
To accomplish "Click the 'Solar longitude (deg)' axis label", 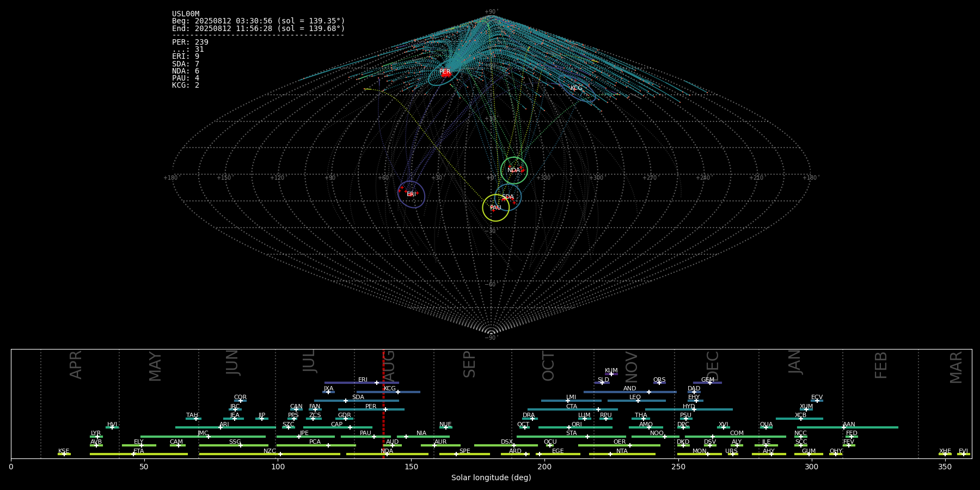I will (491, 478).
